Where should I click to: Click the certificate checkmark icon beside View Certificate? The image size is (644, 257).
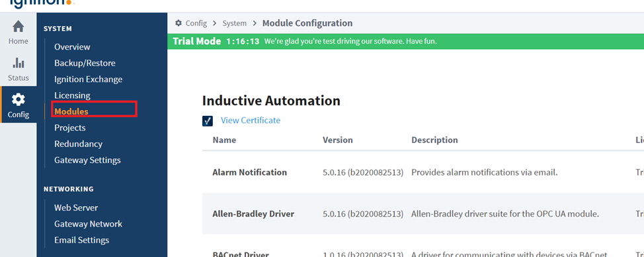pos(208,121)
